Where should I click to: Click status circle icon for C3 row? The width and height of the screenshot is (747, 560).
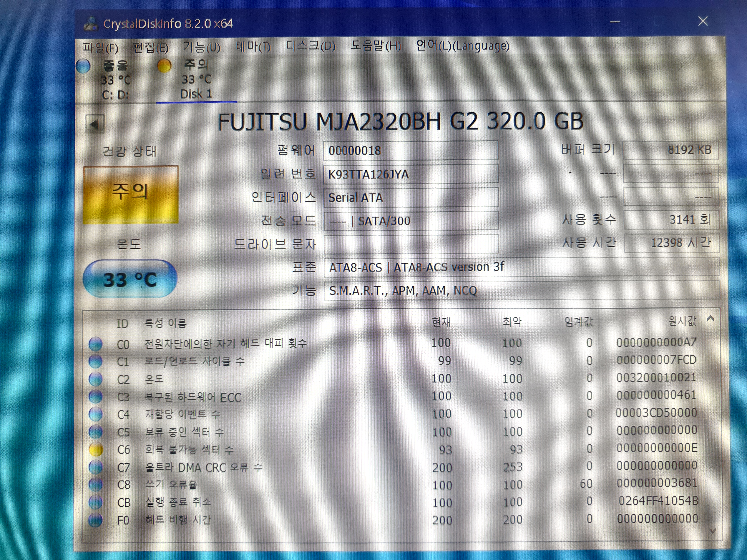point(95,397)
